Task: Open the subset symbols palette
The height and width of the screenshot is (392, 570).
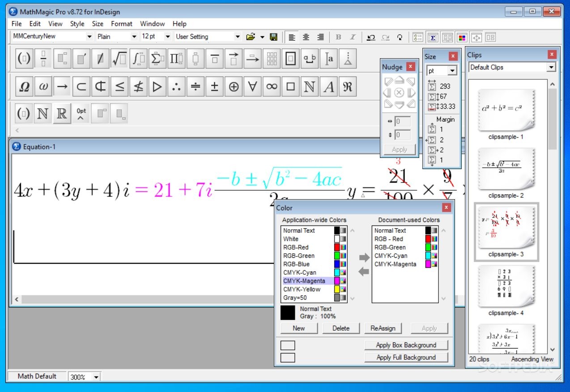Action: (x=81, y=87)
